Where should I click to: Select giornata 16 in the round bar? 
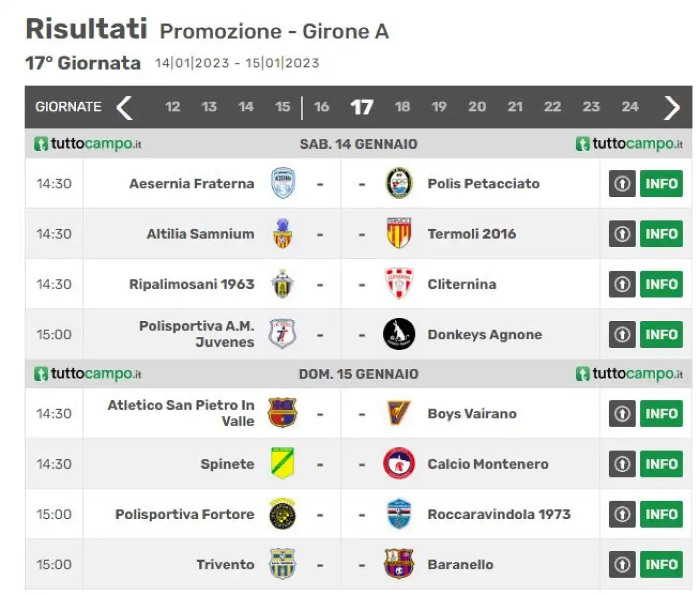click(x=322, y=107)
